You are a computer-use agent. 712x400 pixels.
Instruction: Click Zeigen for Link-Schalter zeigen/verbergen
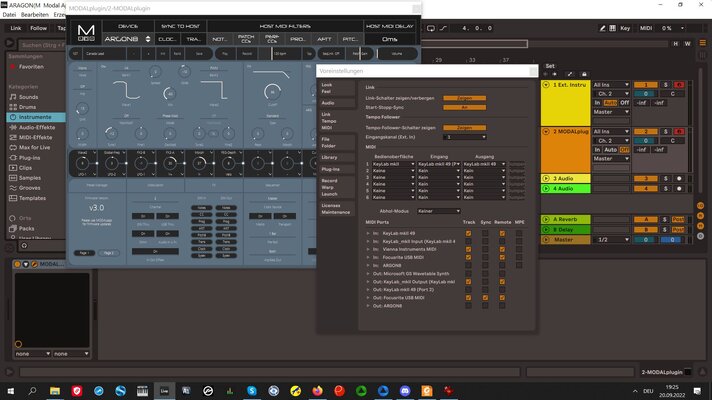(x=465, y=98)
